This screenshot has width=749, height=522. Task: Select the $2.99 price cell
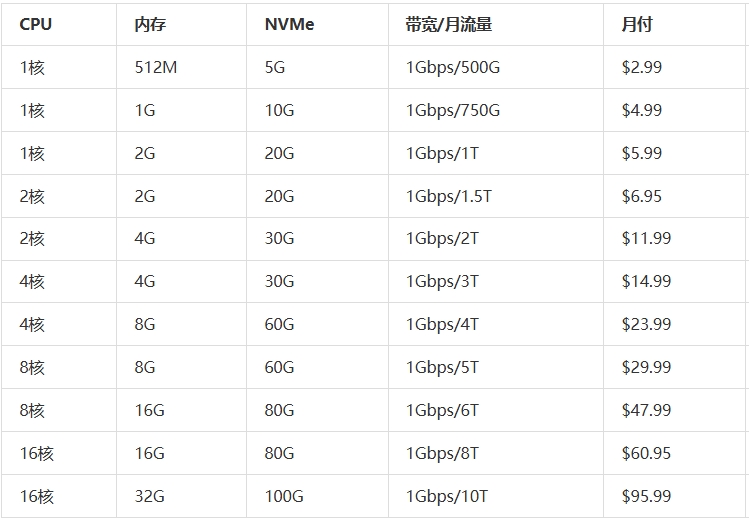[641, 68]
